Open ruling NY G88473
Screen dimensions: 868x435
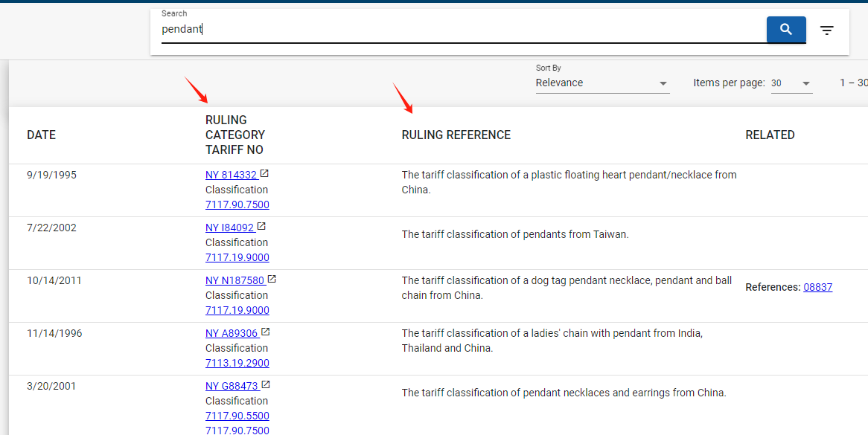[232, 386]
